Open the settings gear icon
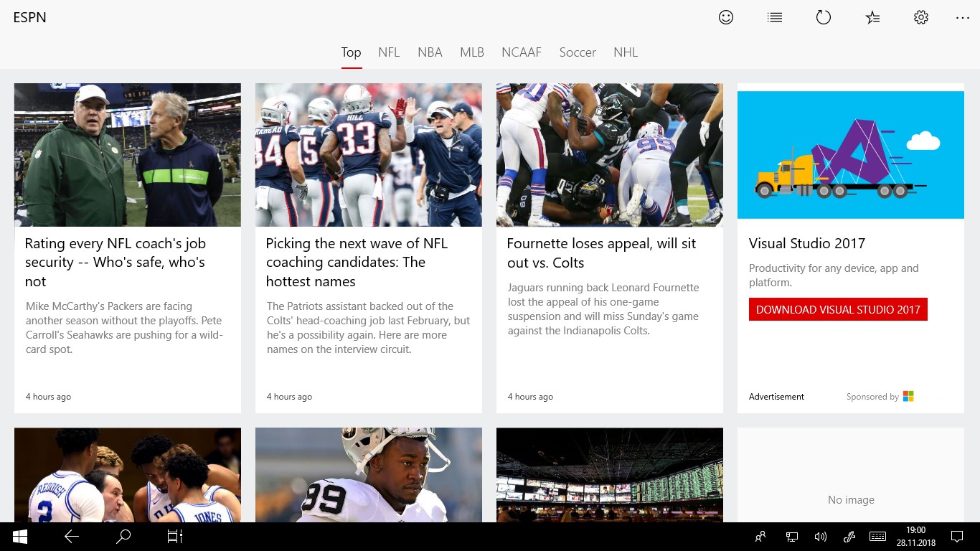 click(921, 17)
